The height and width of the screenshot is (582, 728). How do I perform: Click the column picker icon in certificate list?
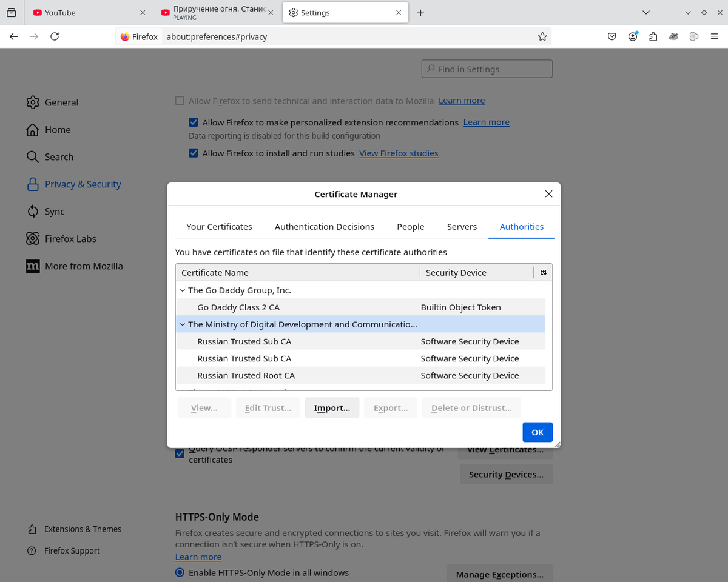pos(544,272)
